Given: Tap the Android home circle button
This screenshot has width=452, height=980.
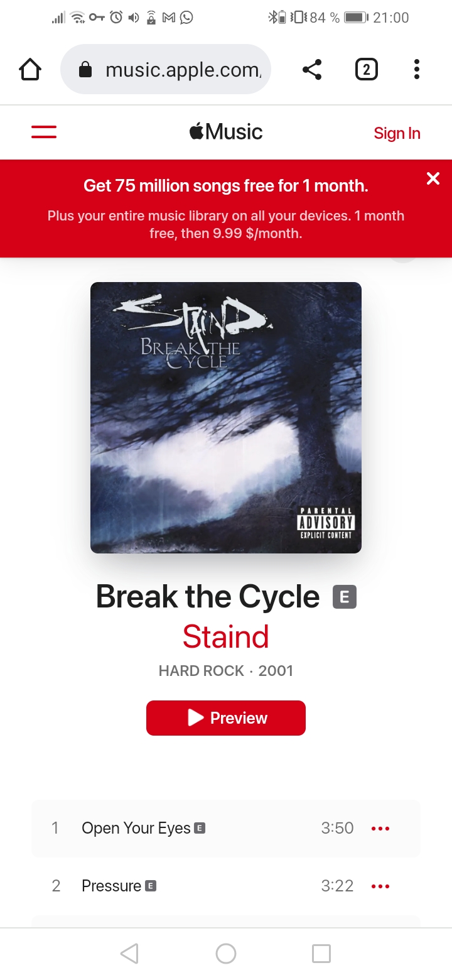Looking at the screenshot, I should (x=226, y=954).
